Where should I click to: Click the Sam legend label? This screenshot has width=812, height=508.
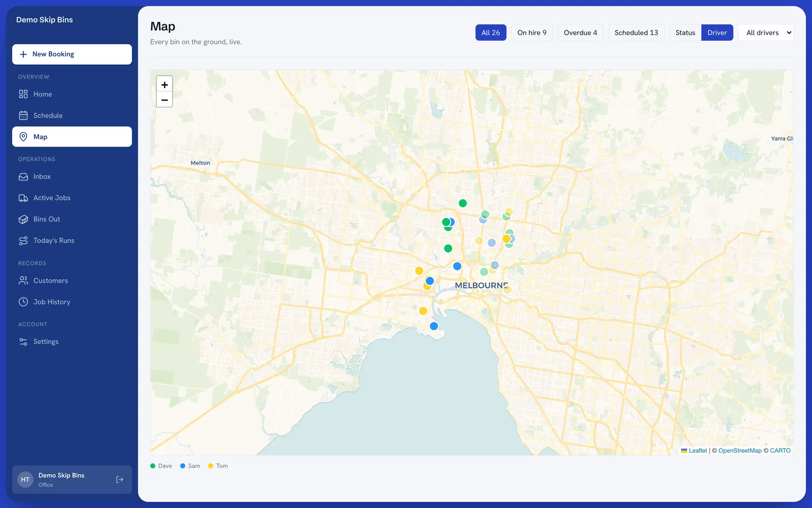[x=194, y=466]
